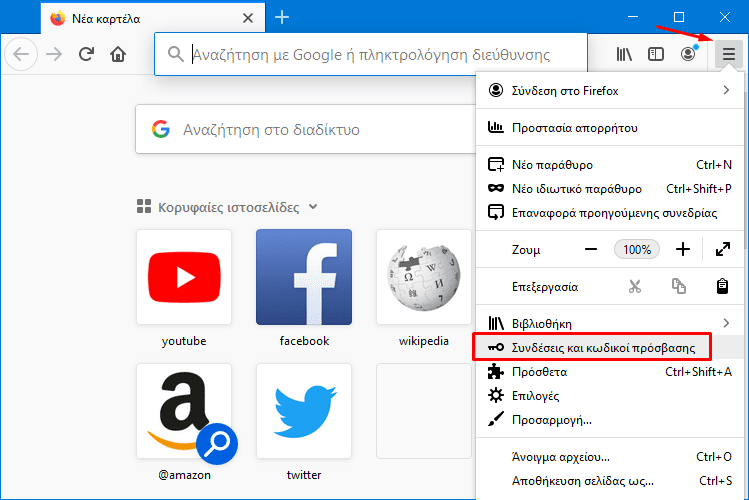Expand Κορυφαίες ιστοσελίδες section chevron
Viewport: 749px width, 500px height.
click(x=313, y=207)
